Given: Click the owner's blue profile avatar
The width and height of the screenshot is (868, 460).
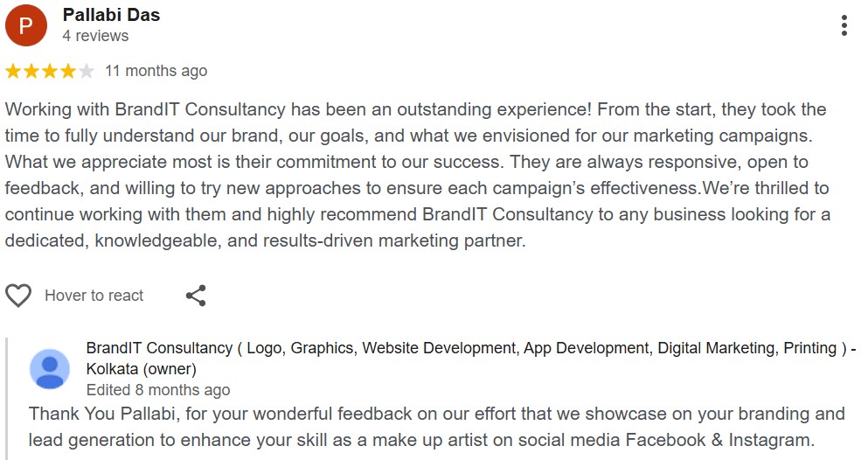Looking at the screenshot, I should coord(50,368).
